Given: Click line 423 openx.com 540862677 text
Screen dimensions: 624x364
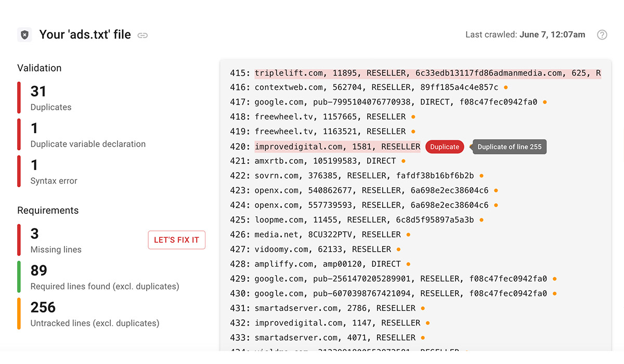Looking at the screenshot, I should click(x=371, y=191).
